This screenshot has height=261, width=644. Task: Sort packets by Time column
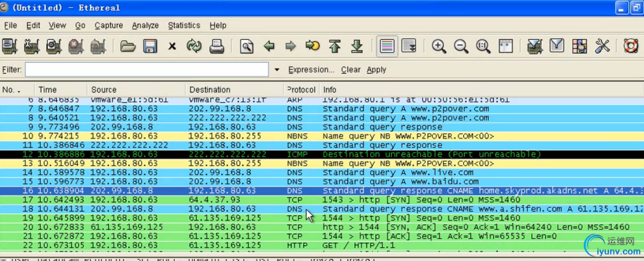61,90
